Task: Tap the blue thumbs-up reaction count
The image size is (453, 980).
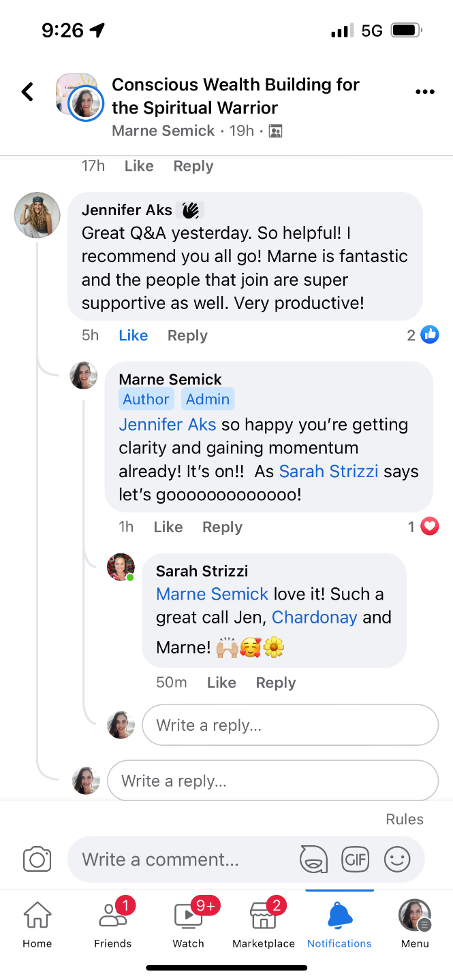Action: [x=429, y=335]
